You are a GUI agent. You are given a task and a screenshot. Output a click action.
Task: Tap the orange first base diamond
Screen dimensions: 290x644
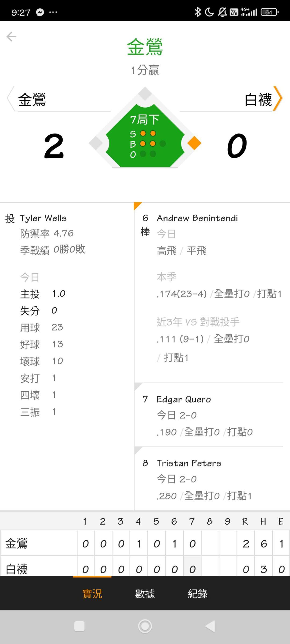click(194, 143)
